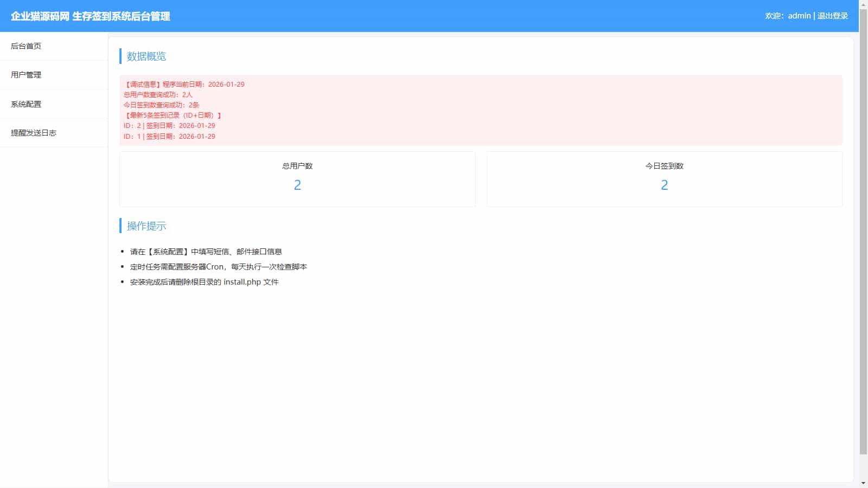
Task: Click the admin username in header
Action: [799, 16]
